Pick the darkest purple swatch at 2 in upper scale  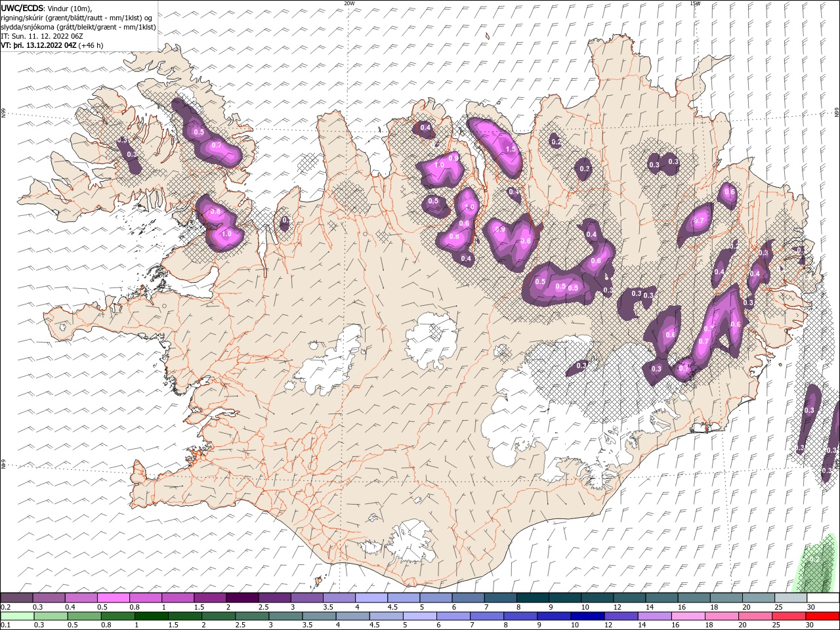coord(242,598)
